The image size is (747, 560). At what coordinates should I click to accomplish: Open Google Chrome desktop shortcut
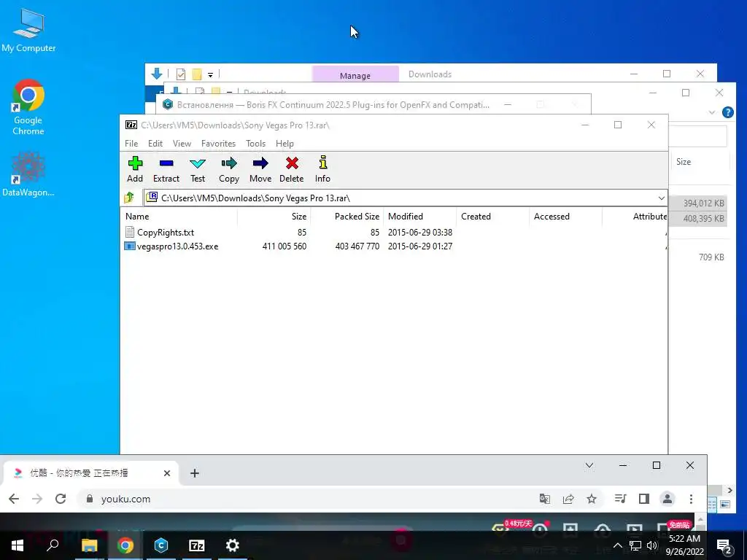click(28, 107)
